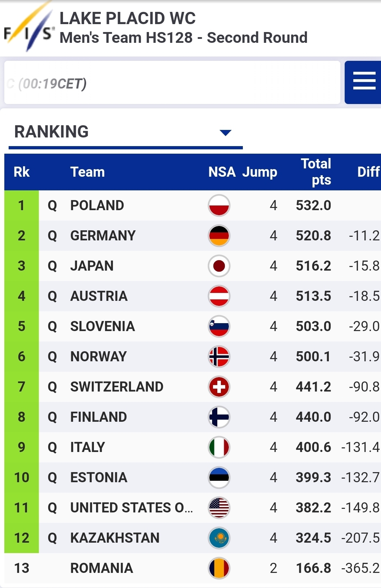Open the AUSTRIA team row
The height and width of the screenshot is (588, 381).
(99, 296)
